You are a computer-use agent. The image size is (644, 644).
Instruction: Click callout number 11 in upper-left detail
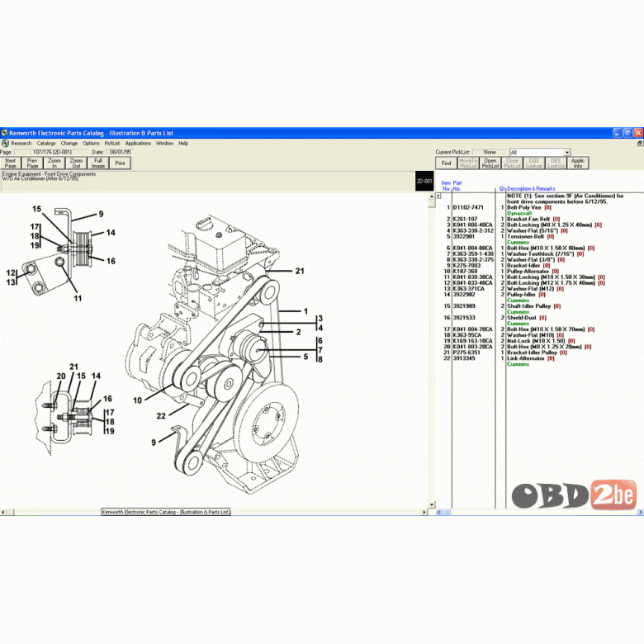[x=78, y=299]
